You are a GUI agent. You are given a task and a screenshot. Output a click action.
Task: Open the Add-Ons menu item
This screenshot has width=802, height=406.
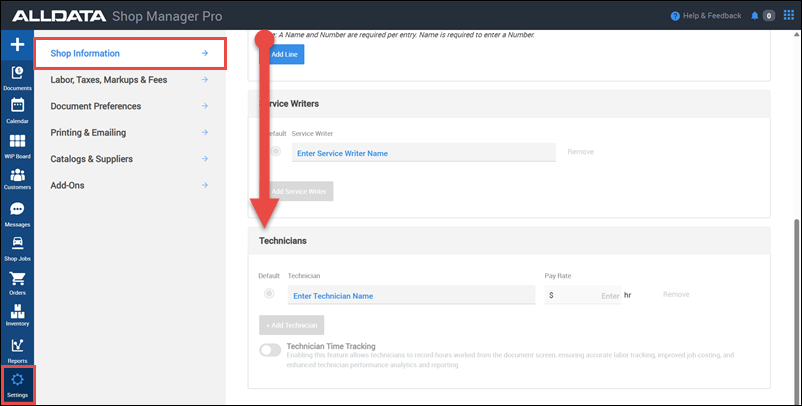(129, 185)
